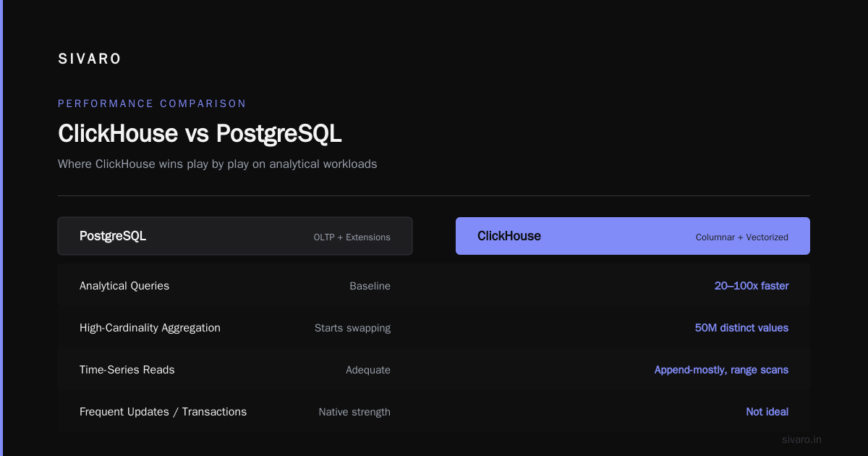This screenshot has height=456, width=868.
Task: Click the SIVARO brand name
Action: click(90, 59)
